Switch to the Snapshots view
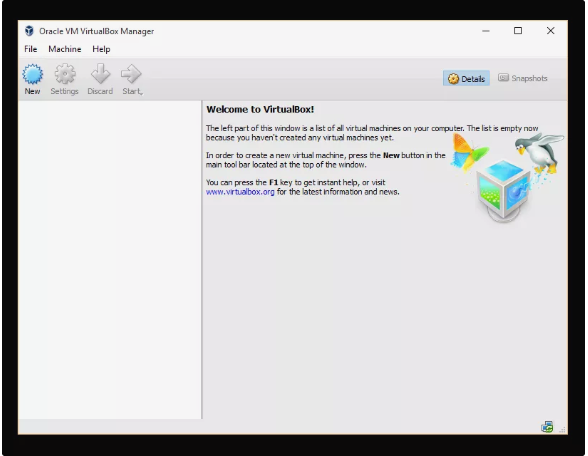The image size is (588, 456). point(522,78)
